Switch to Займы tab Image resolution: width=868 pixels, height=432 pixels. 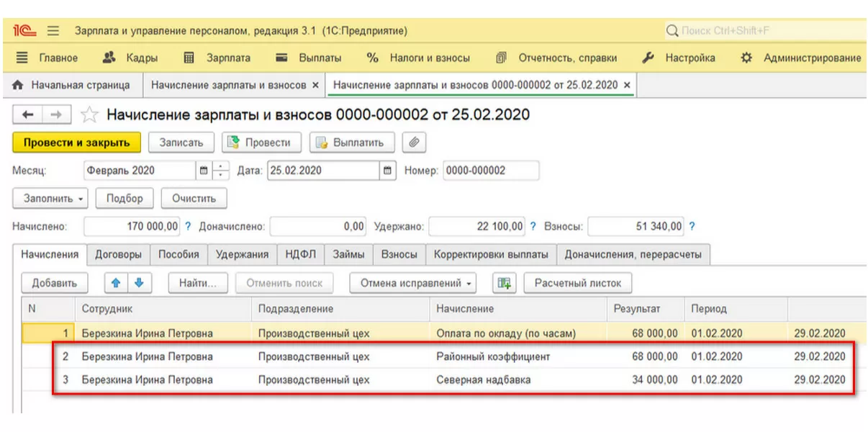[x=348, y=254]
